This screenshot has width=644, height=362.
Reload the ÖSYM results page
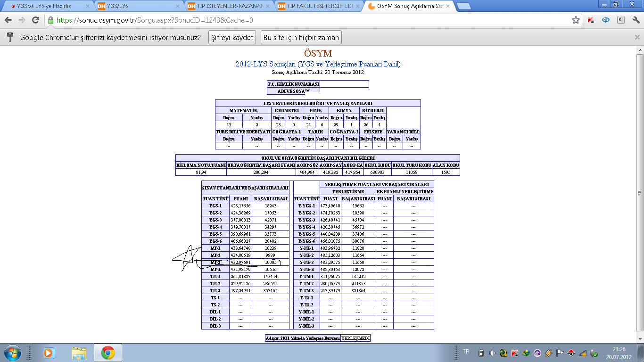coord(35,20)
